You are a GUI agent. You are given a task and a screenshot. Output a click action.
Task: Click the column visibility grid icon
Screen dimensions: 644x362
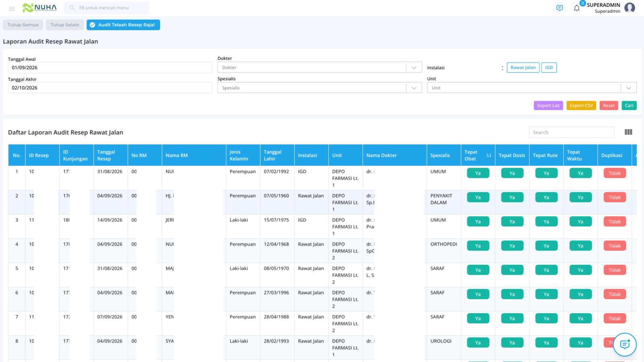628,132
